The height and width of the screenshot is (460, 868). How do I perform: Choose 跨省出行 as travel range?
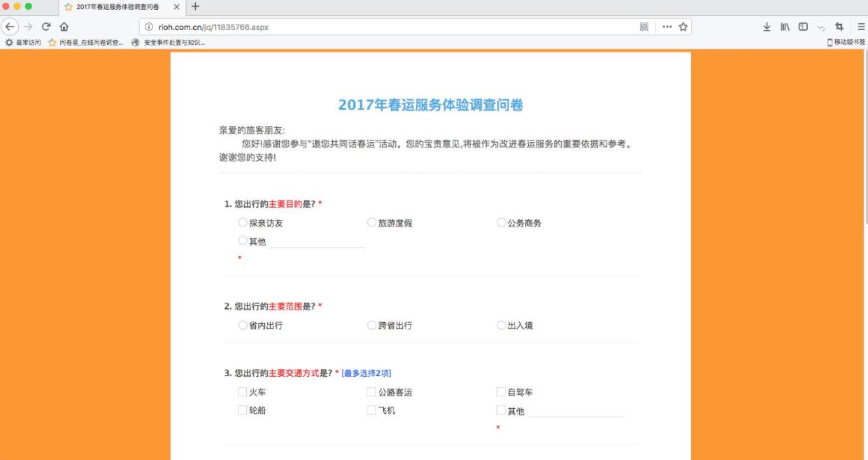point(372,325)
